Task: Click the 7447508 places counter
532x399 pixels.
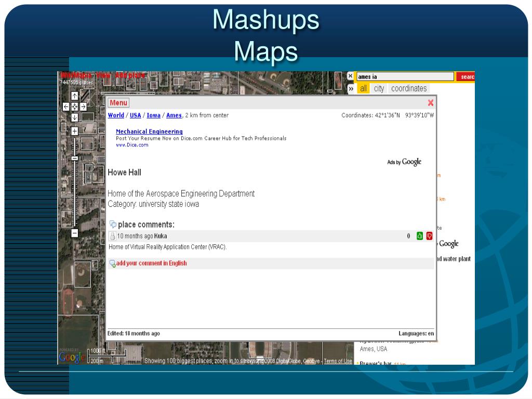Action: [x=76, y=83]
